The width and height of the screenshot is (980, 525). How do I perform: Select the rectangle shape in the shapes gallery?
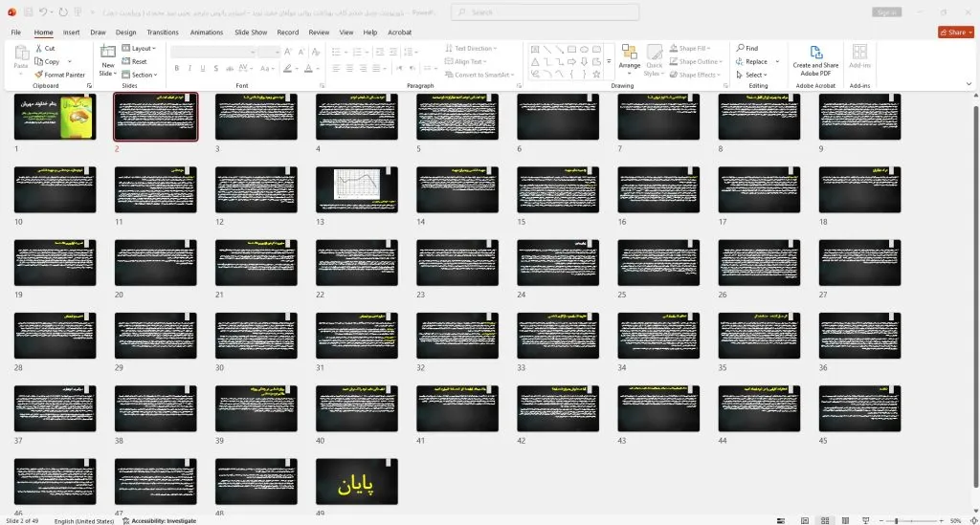(x=571, y=50)
